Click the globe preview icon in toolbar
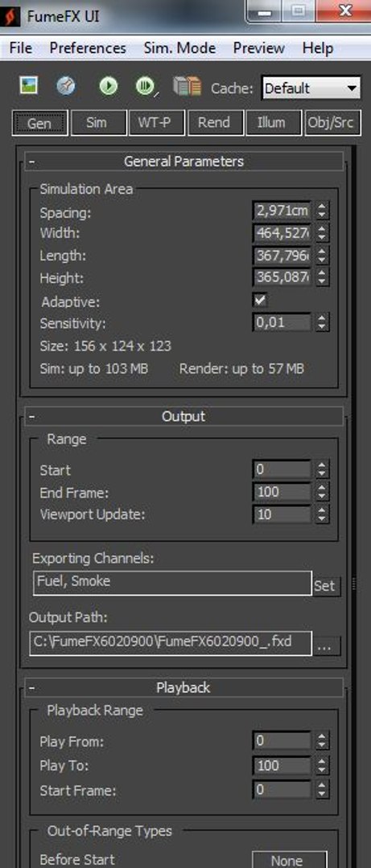 tap(66, 86)
